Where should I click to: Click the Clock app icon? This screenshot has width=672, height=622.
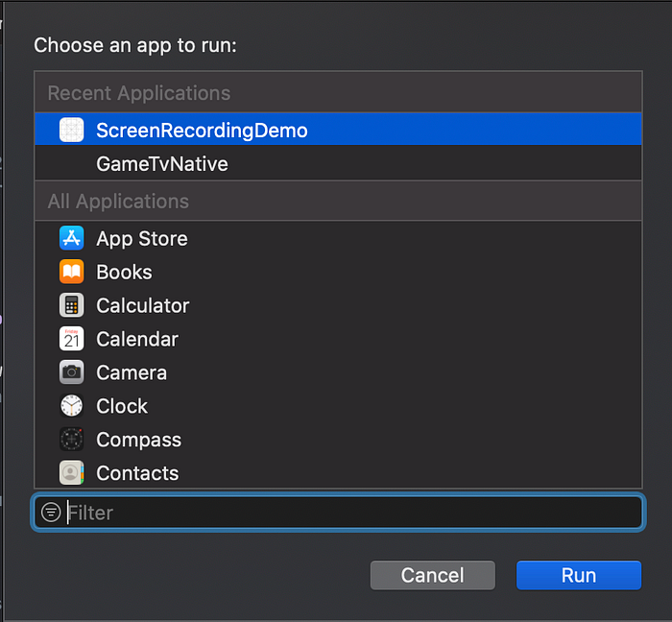(72, 406)
